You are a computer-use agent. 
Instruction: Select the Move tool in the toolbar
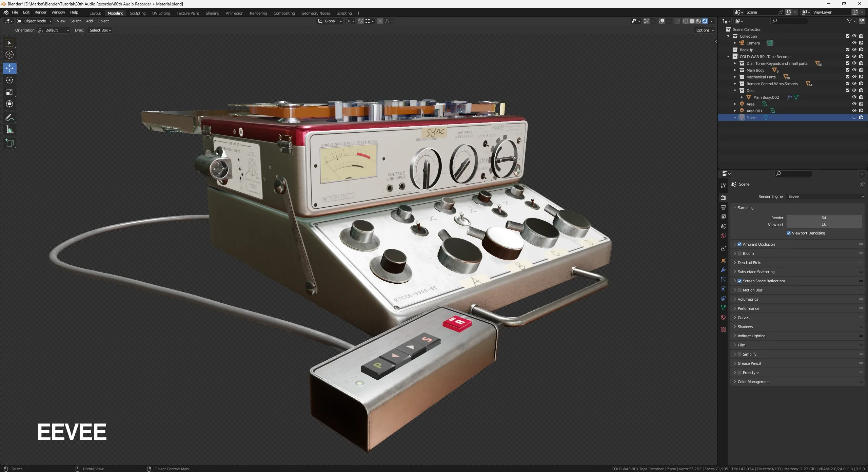[x=9, y=68]
